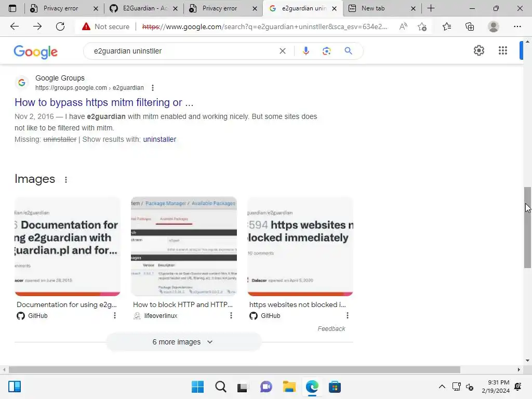532x399 pixels.
Task: Close the E2Guardian GitHub tab
Action: 175,8
